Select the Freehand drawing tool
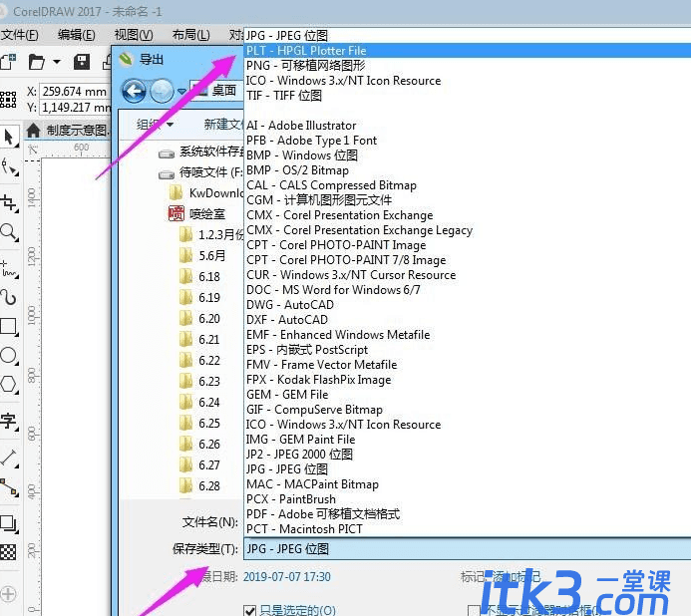 (x=9, y=269)
